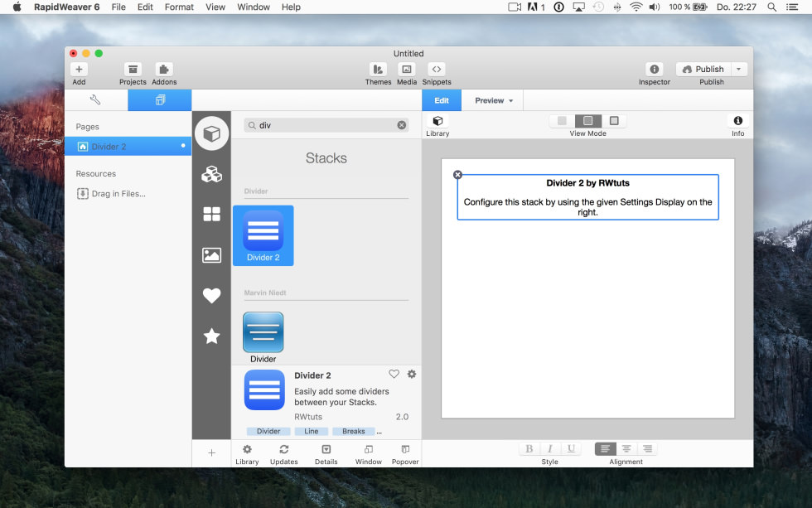Toggle underline text style

pyautogui.click(x=571, y=448)
